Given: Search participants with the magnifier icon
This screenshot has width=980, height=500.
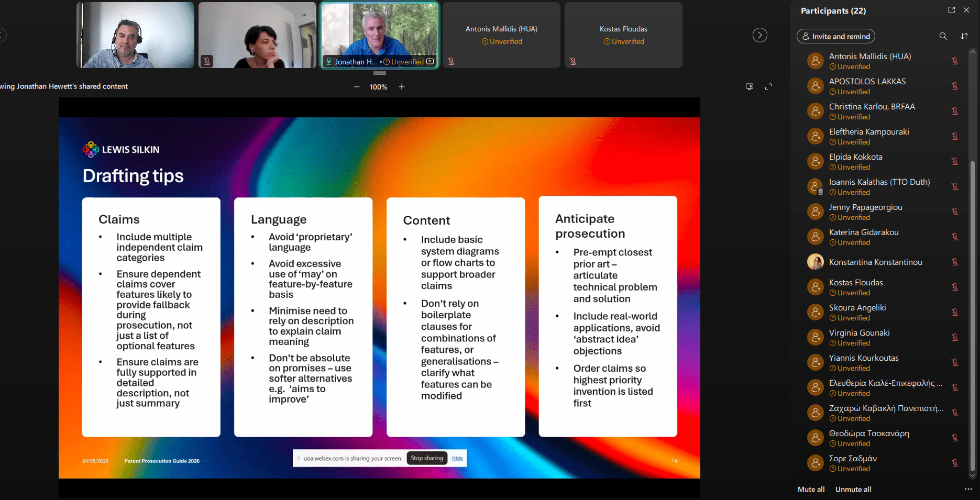Looking at the screenshot, I should click(x=943, y=36).
